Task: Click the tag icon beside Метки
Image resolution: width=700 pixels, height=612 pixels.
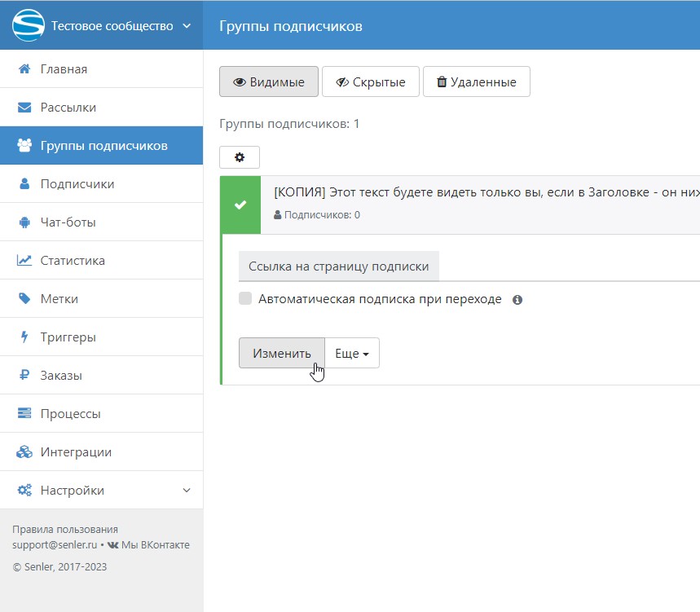Action: tap(24, 299)
